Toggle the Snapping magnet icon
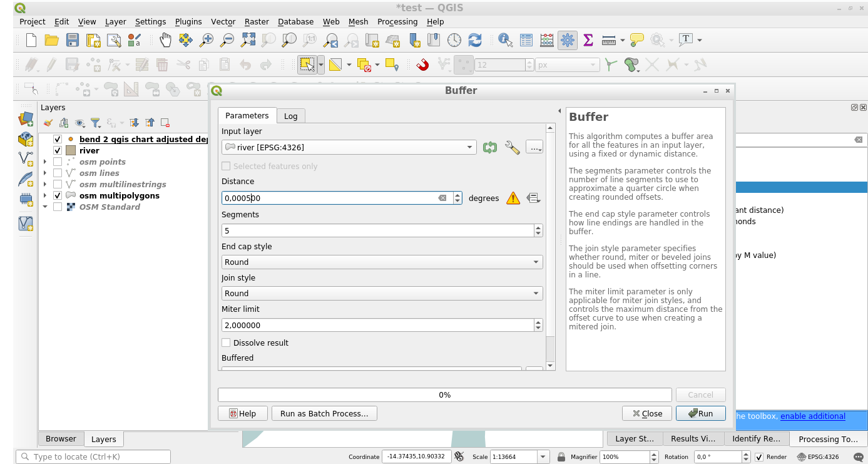Viewport: 868px width, 464px height. coord(422,64)
